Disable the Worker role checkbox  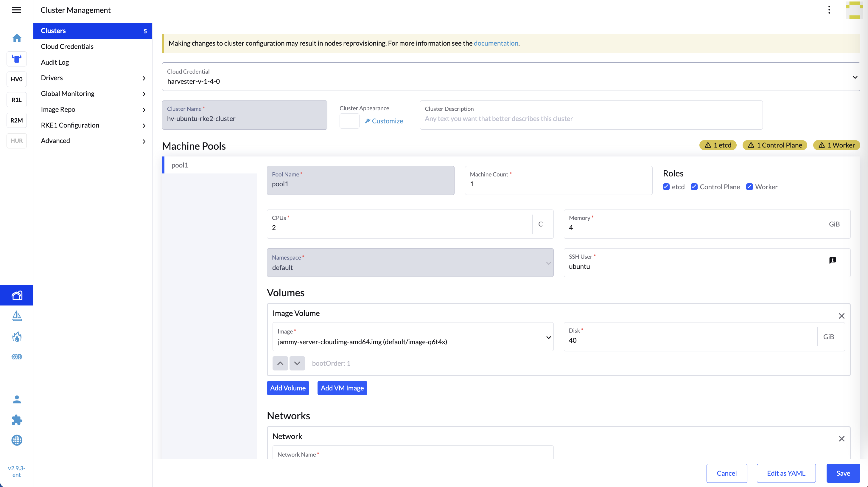(749, 187)
